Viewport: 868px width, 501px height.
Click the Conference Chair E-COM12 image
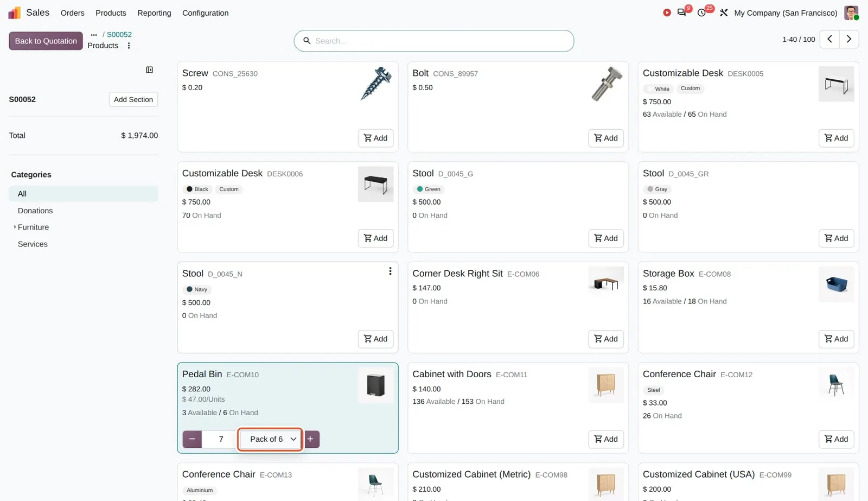tap(836, 385)
